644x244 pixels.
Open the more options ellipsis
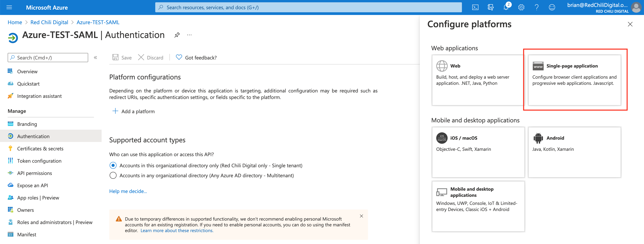click(189, 35)
